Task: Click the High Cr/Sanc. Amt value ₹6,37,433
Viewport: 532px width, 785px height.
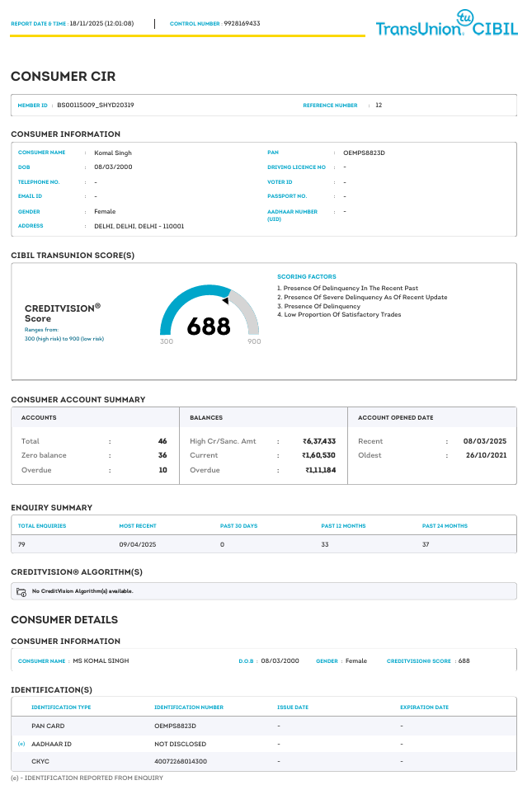Action: tap(318, 441)
